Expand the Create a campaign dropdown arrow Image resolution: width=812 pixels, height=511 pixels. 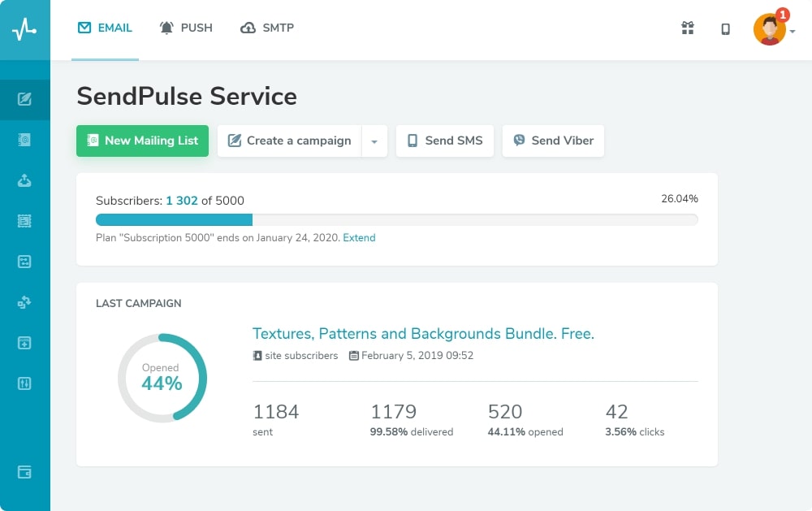pyautogui.click(x=374, y=141)
